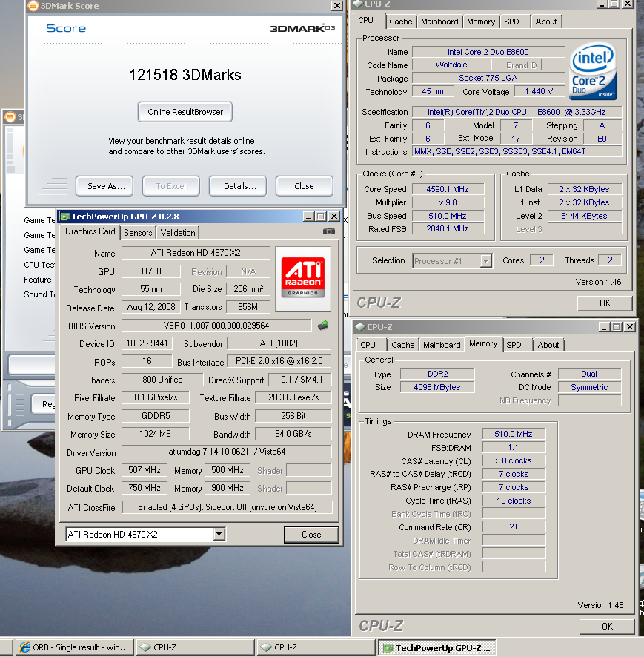Click the GPU Clock 507 MHz value

pyautogui.click(x=144, y=470)
